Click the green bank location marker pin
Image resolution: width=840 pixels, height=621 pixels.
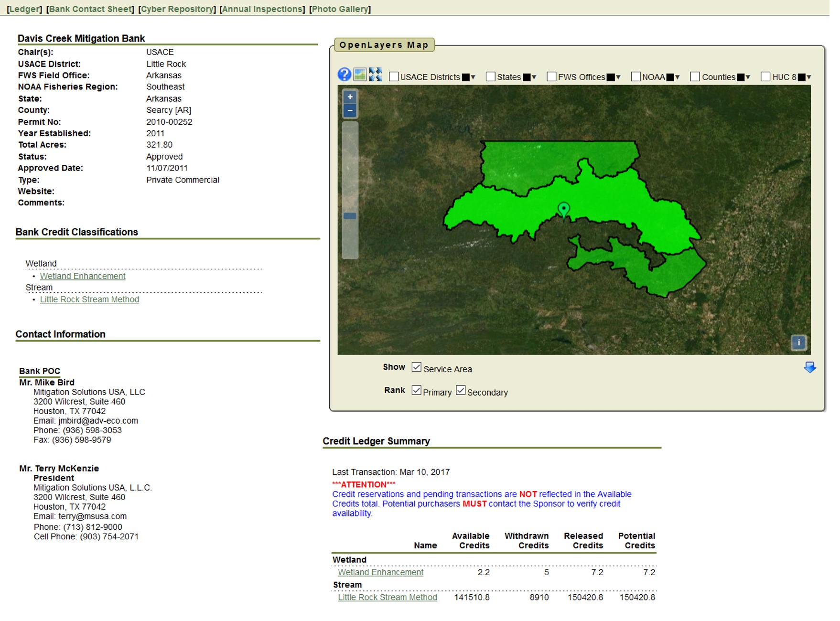[564, 209]
